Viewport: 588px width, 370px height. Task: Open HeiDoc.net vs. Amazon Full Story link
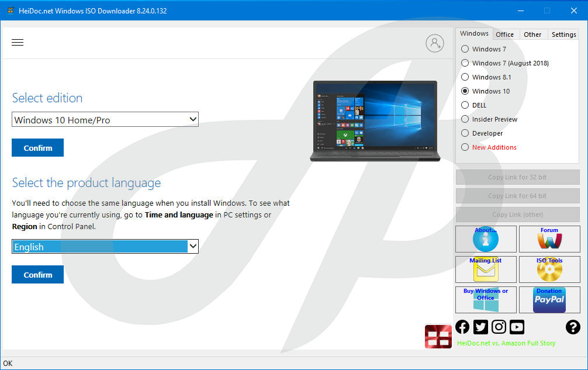point(506,343)
